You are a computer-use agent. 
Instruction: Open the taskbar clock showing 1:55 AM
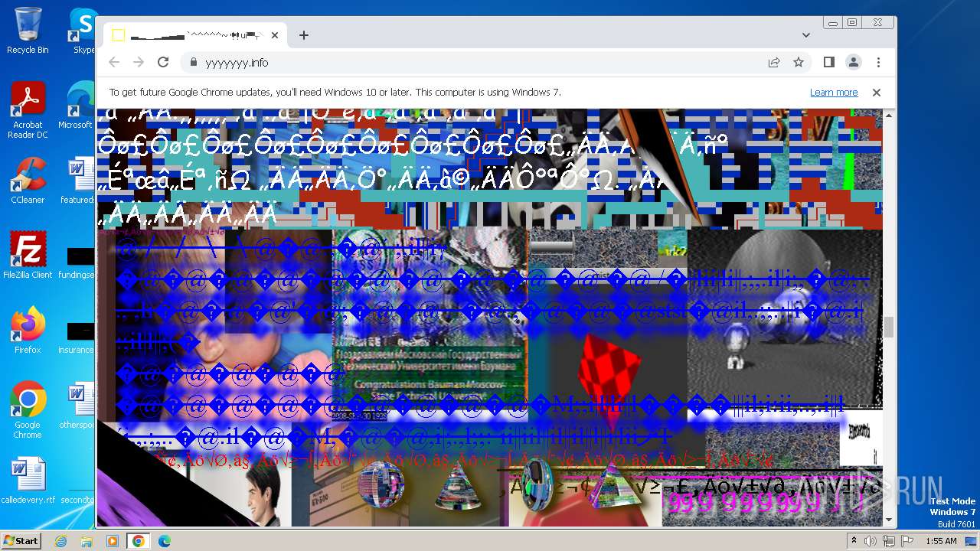click(x=941, y=541)
